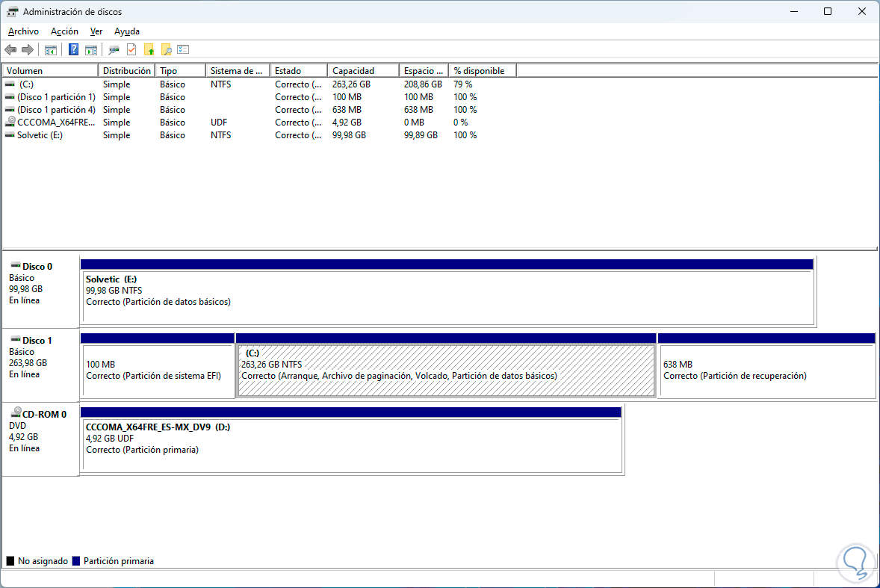Click the drive icon of Solvetic (E:) row
The height and width of the screenshot is (588, 880).
10,135
